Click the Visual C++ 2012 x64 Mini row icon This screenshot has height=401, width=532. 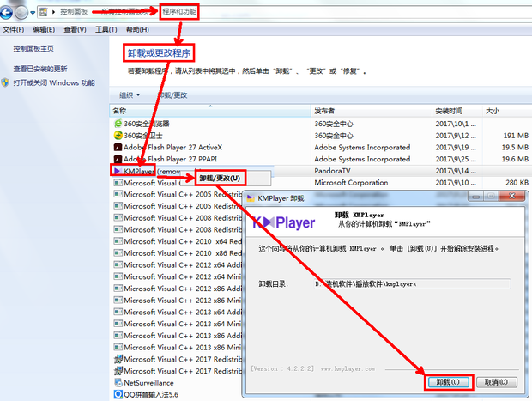point(118,276)
